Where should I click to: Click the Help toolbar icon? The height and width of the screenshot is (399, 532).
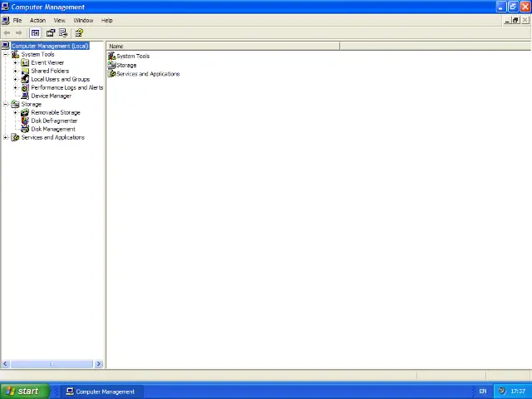tap(79, 33)
